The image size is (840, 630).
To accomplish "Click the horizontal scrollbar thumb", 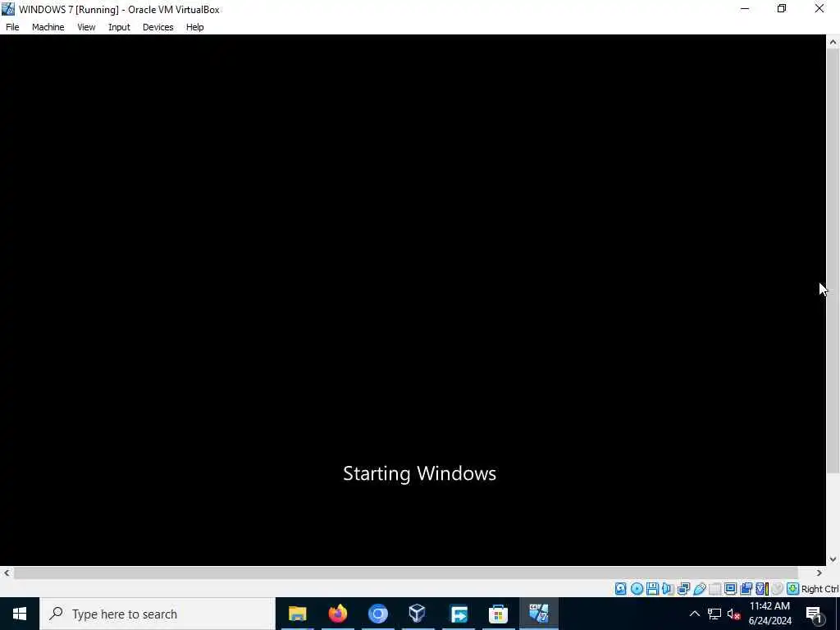I will pyautogui.click(x=405, y=573).
